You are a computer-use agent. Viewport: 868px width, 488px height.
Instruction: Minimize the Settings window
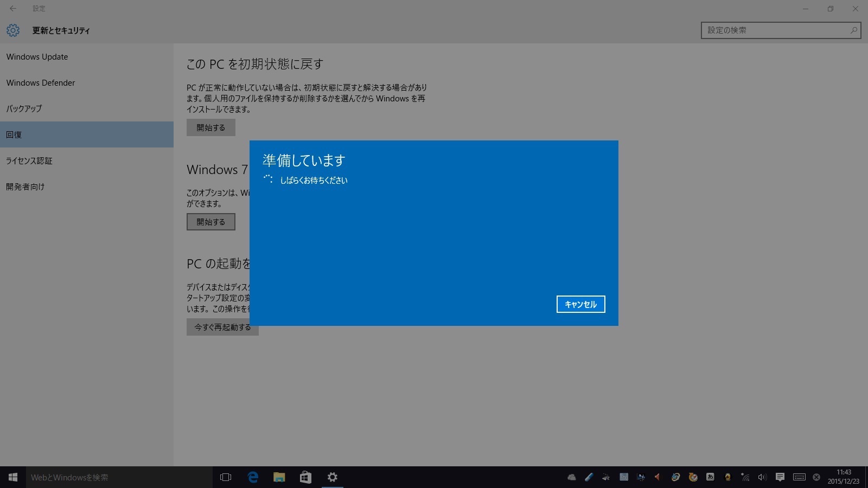click(805, 9)
